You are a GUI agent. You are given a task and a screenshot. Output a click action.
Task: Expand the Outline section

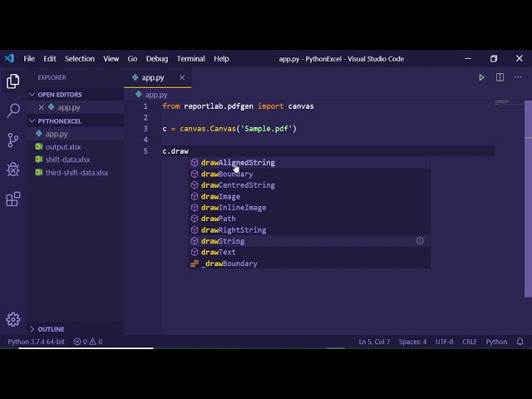pos(32,329)
